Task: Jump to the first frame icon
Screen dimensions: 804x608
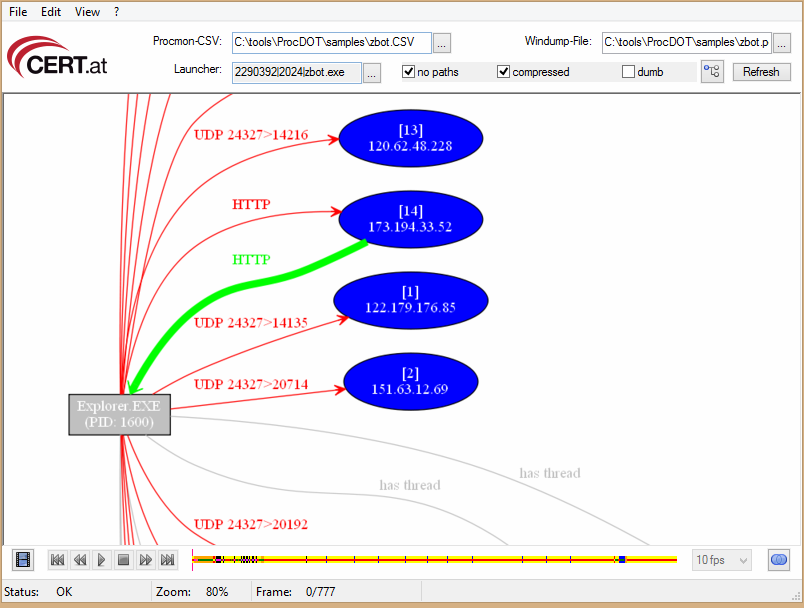Action: click(x=57, y=560)
